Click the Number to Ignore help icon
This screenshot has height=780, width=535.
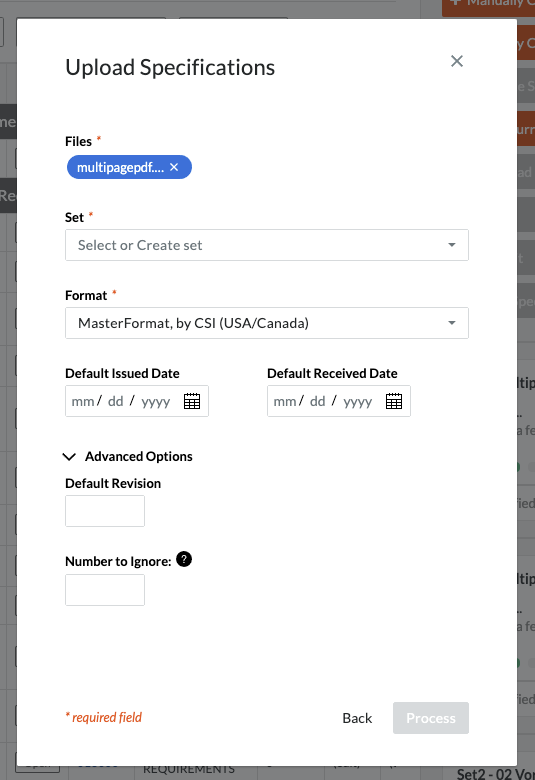point(184,560)
